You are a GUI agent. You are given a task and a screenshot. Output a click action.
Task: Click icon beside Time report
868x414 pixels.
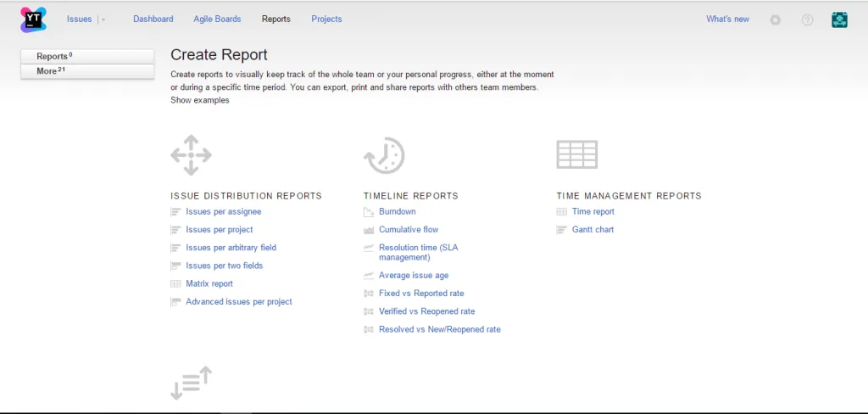pyautogui.click(x=561, y=212)
